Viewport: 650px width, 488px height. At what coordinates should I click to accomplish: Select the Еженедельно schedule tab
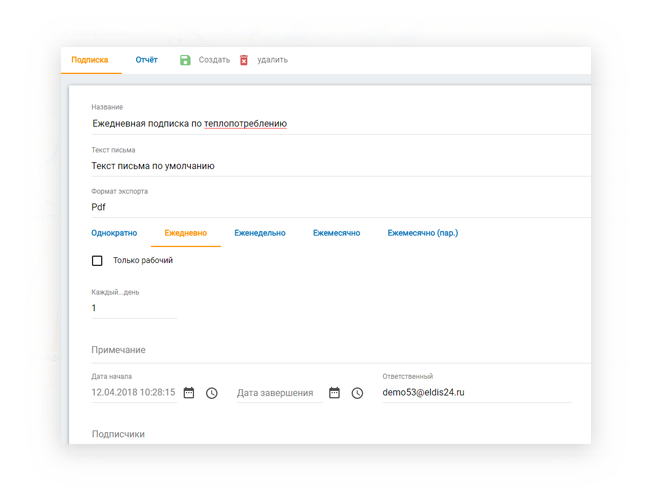coord(260,233)
